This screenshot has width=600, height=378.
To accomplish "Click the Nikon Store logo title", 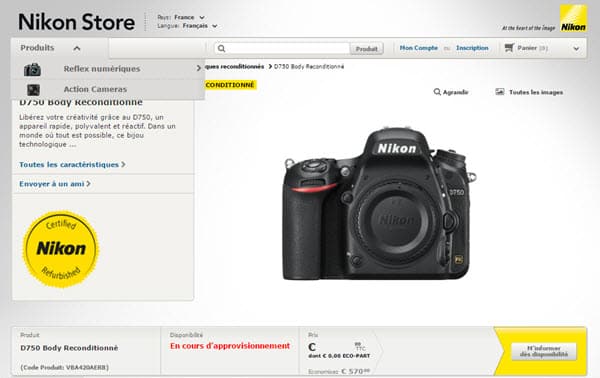I will click(x=77, y=22).
